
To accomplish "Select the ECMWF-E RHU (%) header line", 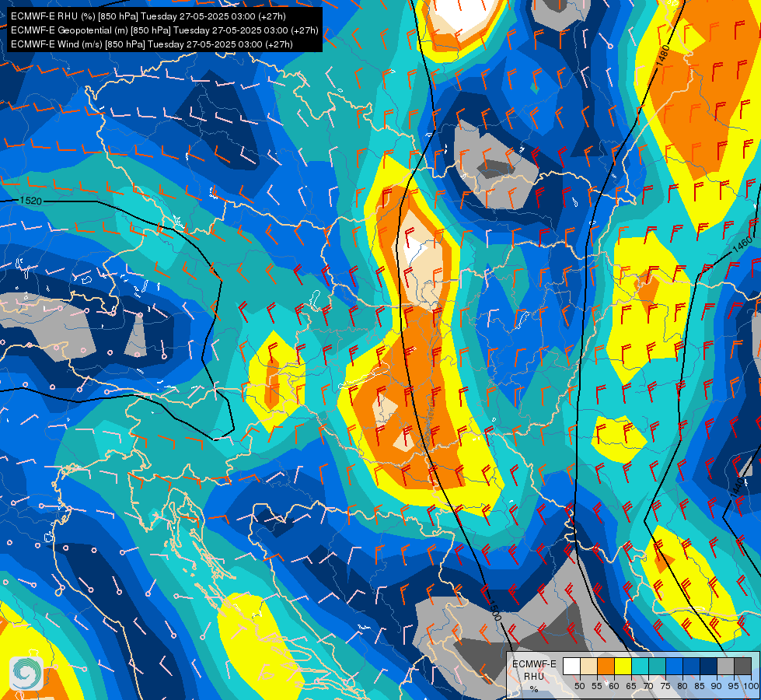I will (148, 16).
